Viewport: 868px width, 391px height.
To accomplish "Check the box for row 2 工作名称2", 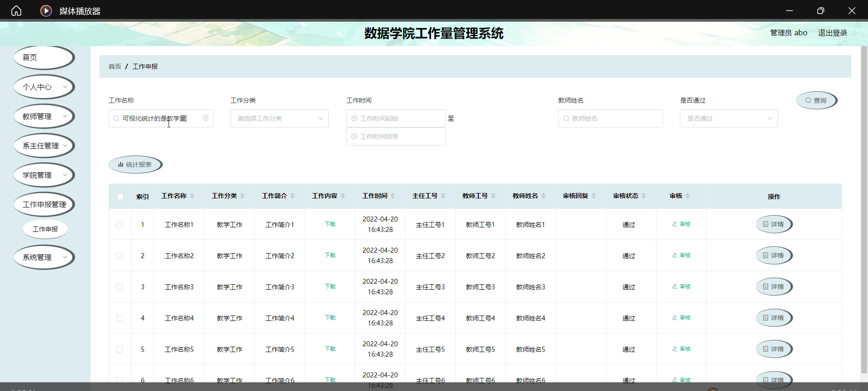I will (x=119, y=256).
